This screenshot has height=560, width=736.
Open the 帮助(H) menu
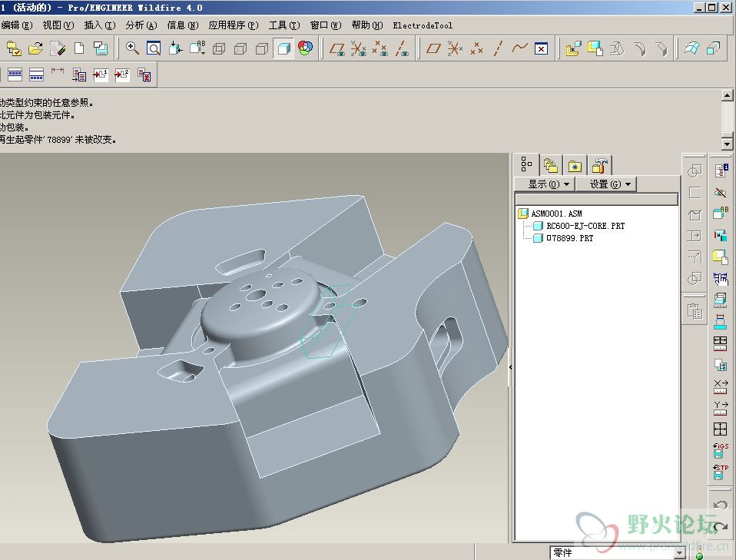coord(367,25)
